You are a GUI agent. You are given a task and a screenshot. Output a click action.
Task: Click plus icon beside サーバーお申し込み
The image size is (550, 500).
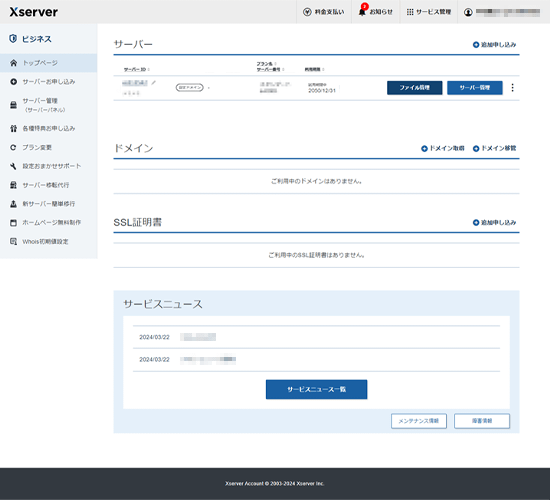pos(13,82)
